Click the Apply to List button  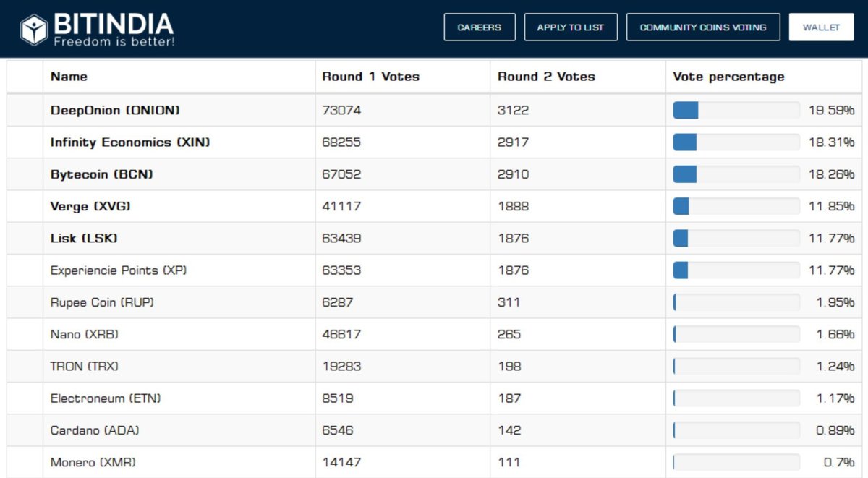click(x=571, y=27)
